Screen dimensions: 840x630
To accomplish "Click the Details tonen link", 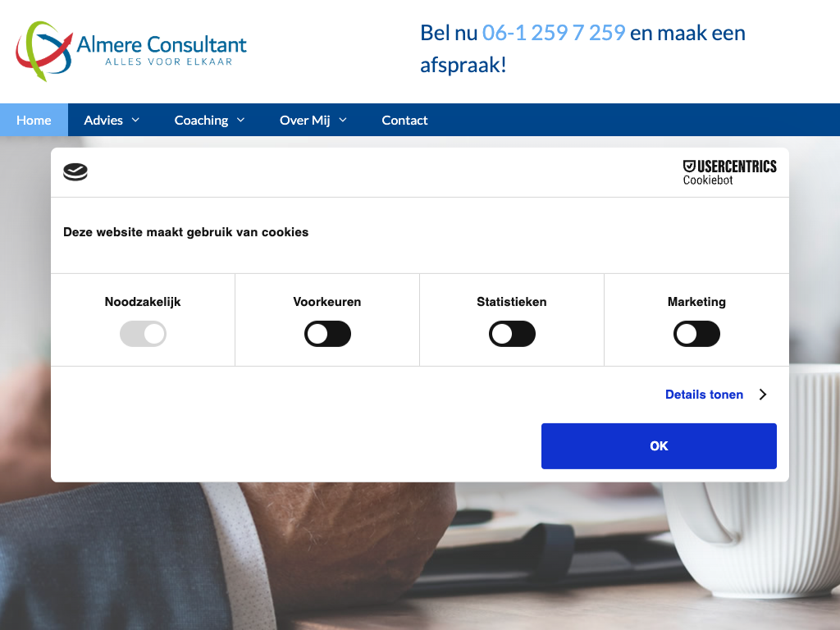I will point(704,395).
